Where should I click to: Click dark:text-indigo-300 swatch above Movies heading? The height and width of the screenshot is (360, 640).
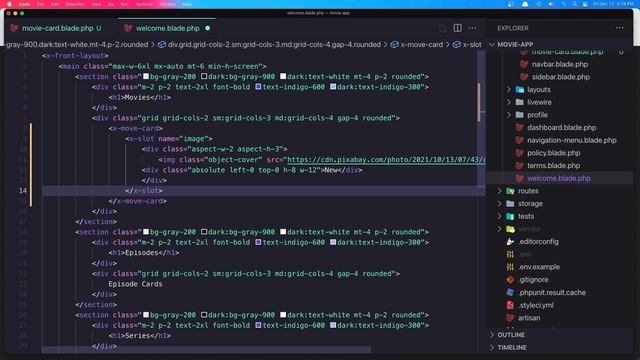(333, 87)
